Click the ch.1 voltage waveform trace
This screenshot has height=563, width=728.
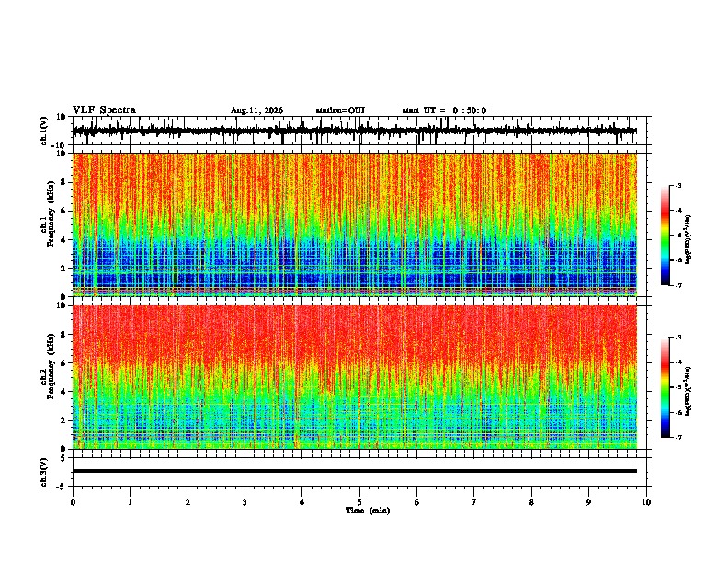click(x=354, y=131)
